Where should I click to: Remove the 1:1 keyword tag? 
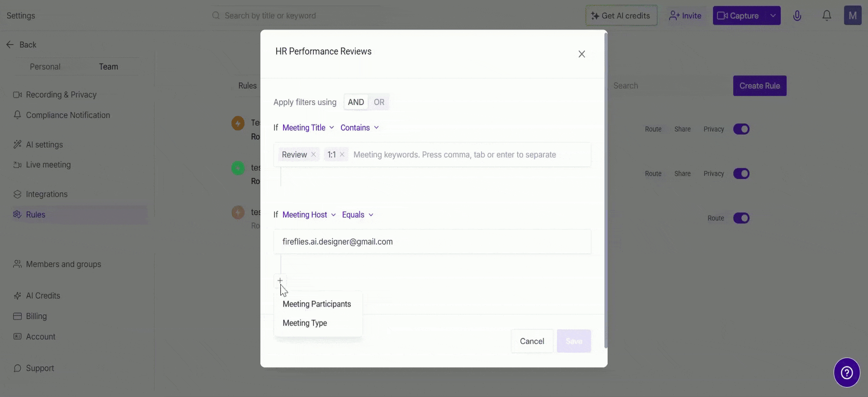click(342, 155)
